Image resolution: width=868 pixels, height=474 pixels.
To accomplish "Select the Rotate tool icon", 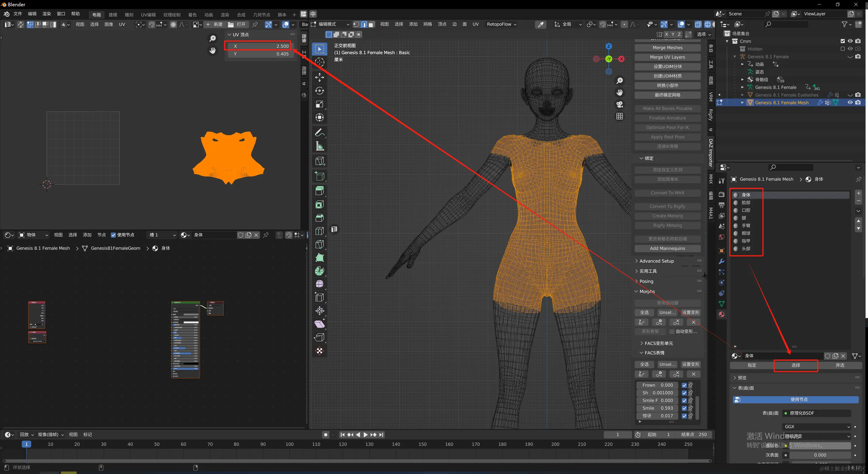I will (319, 91).
